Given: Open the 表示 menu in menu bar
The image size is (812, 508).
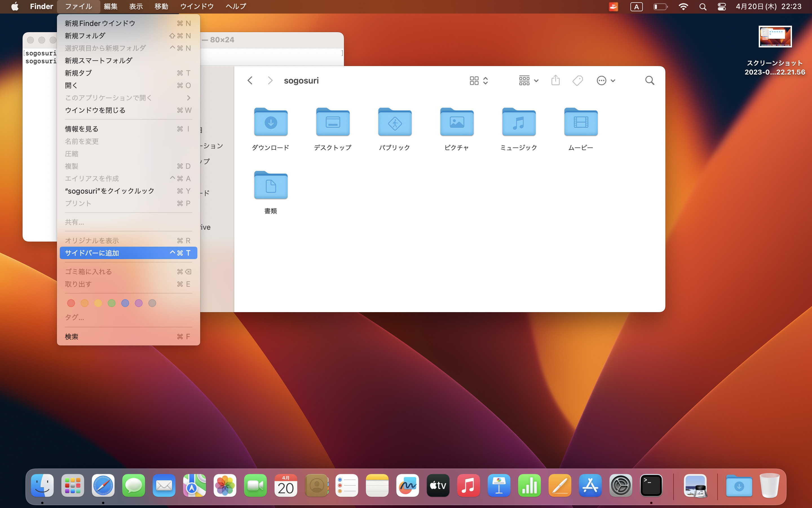Looking at the screenshot, I should click(136, 7).
